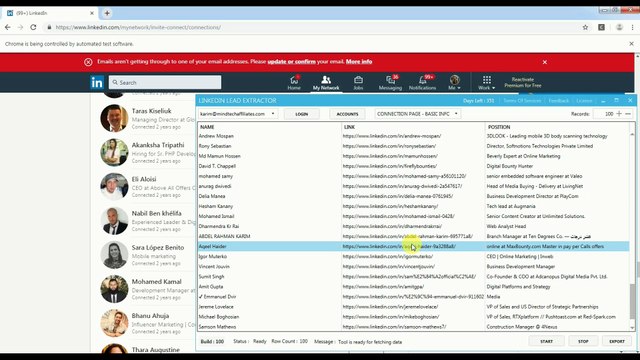Viewport: 640px width, 360px height.
Task: Select the Samson Mathews row
Action: point(413,327)
